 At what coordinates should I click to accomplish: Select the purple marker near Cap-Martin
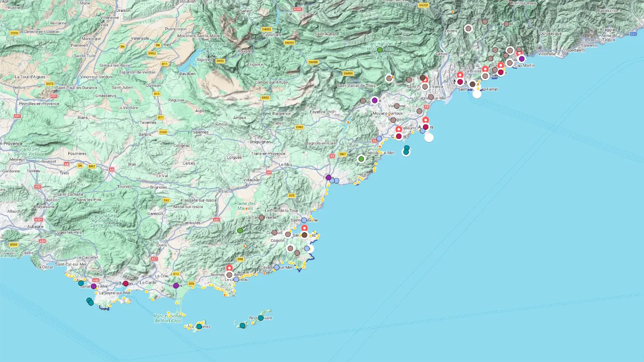coord(522,59)
